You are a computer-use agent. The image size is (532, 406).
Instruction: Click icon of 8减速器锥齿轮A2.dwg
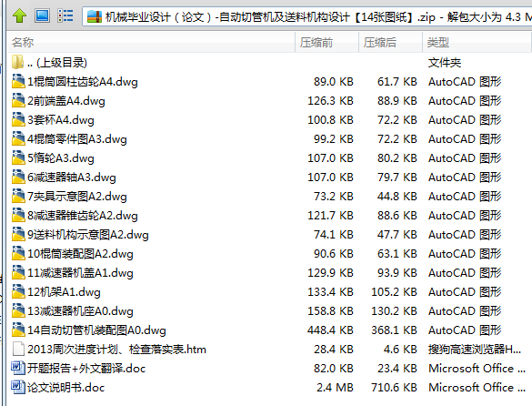pyautogui.click(x=18, y=215)
